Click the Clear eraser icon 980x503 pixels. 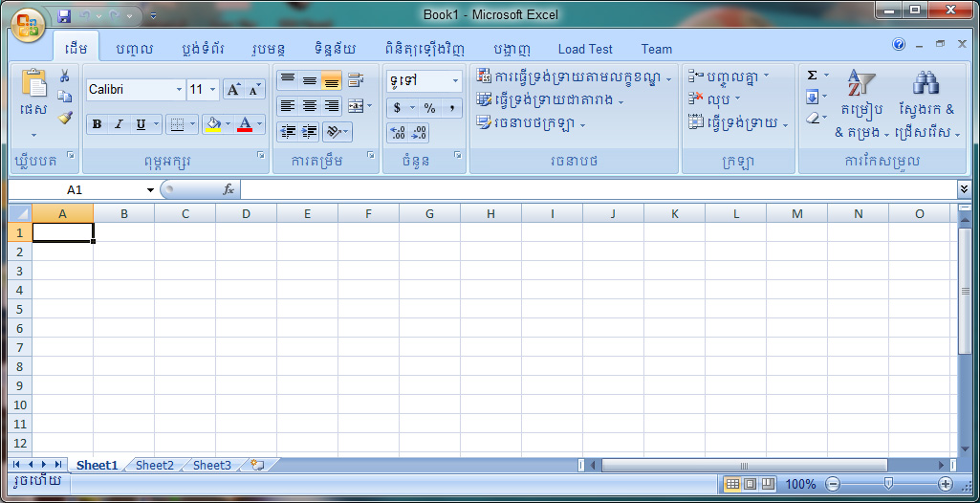812,118
